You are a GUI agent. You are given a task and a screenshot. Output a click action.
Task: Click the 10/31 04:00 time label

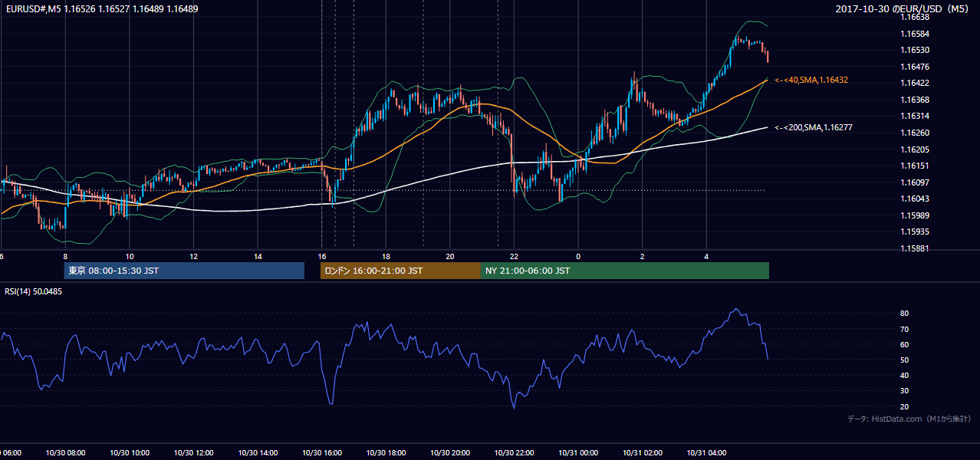pyautogui.click(x=706, y=453)
